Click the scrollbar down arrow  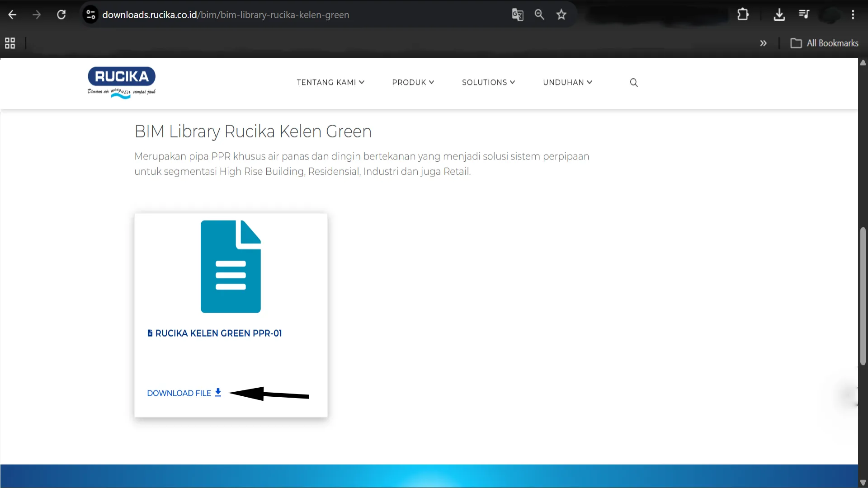pos(863,483)
